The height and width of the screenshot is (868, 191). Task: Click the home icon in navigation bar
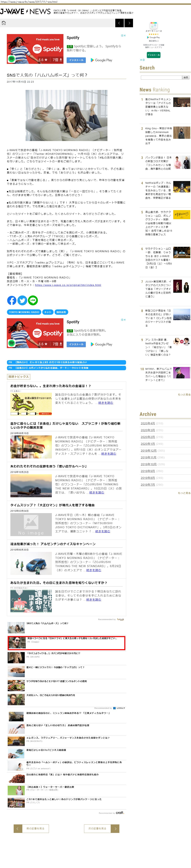click(4, 23)
